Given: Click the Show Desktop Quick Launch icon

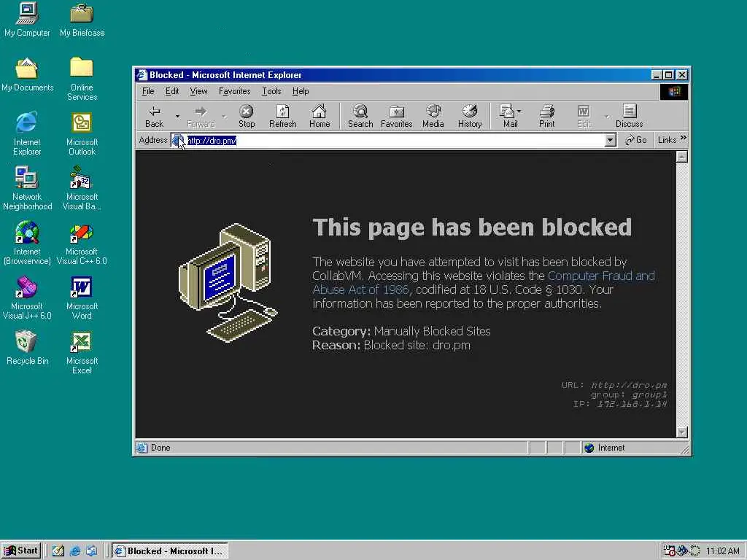Looking at the screenshot, I should tap(58, 551).
